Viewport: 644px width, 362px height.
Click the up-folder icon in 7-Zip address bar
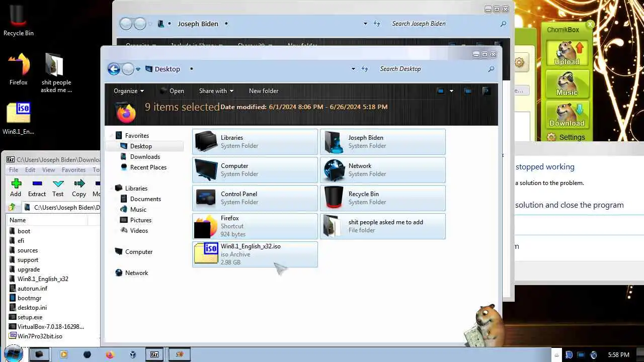click(x=12, y=207)
